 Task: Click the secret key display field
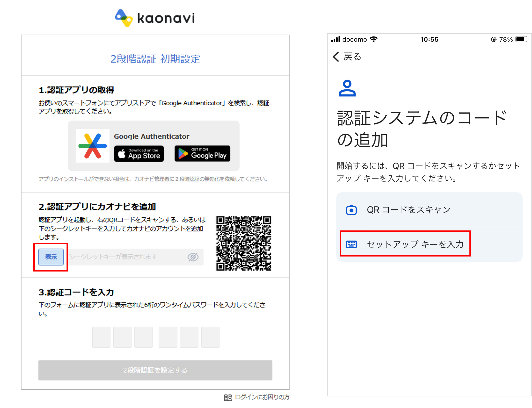(x=135, y=257)
